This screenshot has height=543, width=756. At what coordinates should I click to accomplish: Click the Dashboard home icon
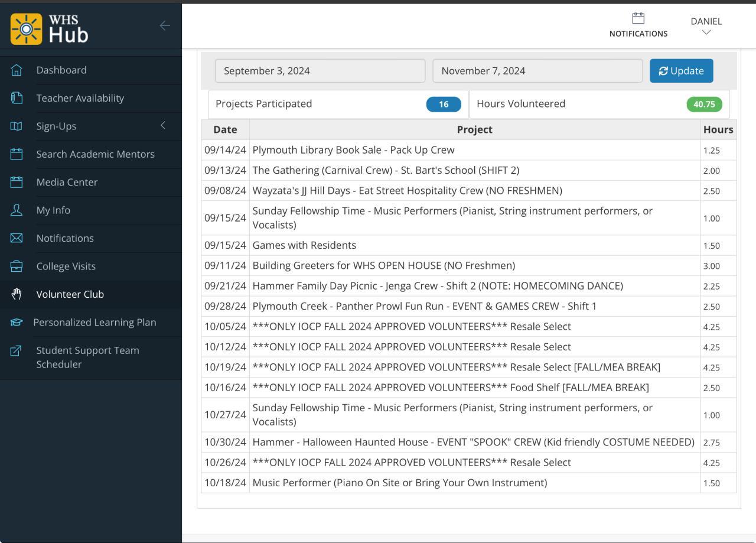[x=17, y=70]
